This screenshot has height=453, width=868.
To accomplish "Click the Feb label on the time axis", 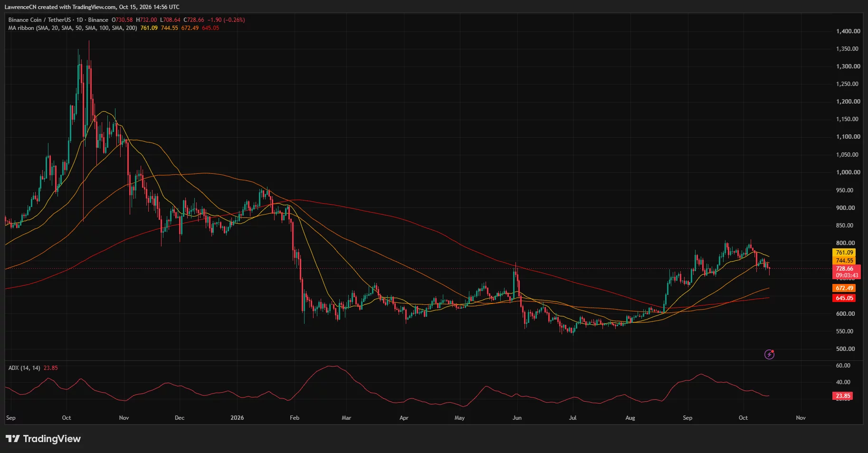I will (x=295, y=418).
